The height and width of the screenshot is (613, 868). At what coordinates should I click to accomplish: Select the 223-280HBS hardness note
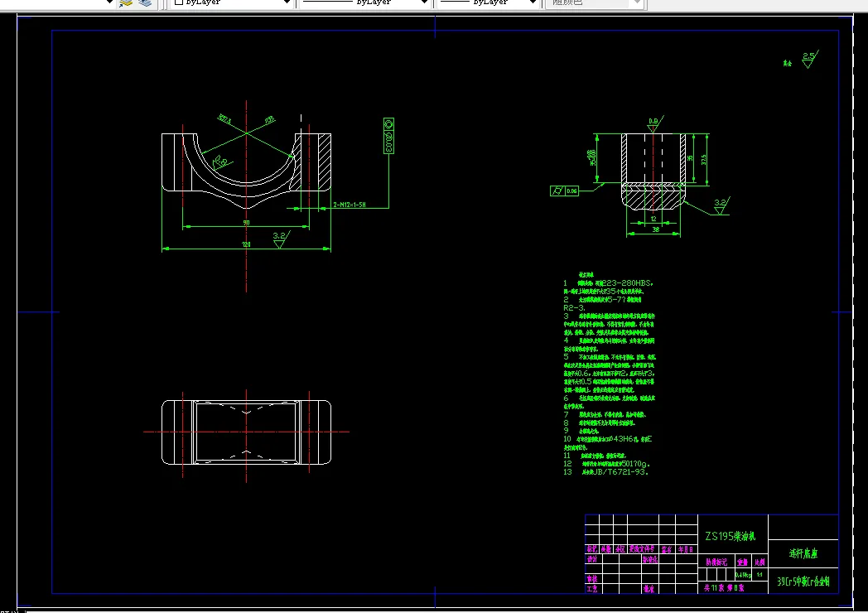click(x=627, y=283)
